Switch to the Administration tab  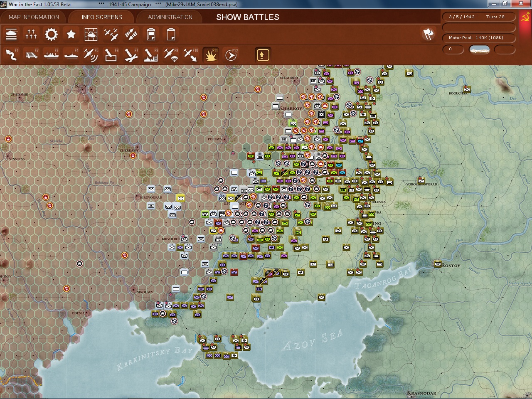click(170, 17)
